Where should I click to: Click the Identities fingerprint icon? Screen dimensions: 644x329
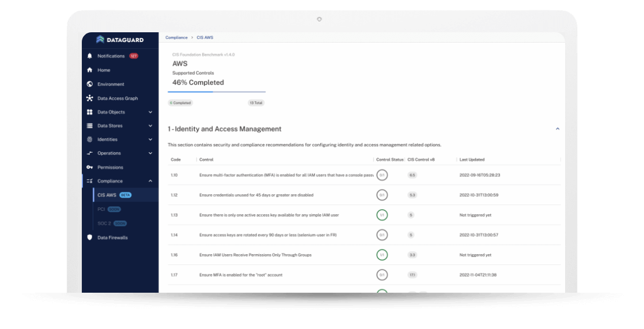coord(89,139)
